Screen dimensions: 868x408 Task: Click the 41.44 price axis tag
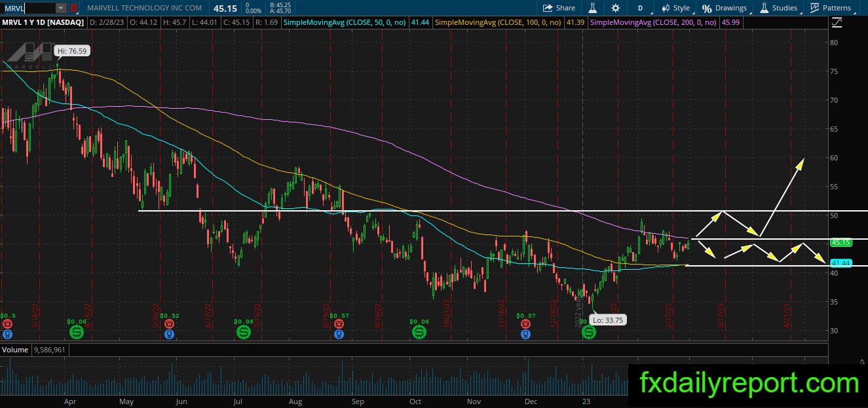[x=840, y=263]
